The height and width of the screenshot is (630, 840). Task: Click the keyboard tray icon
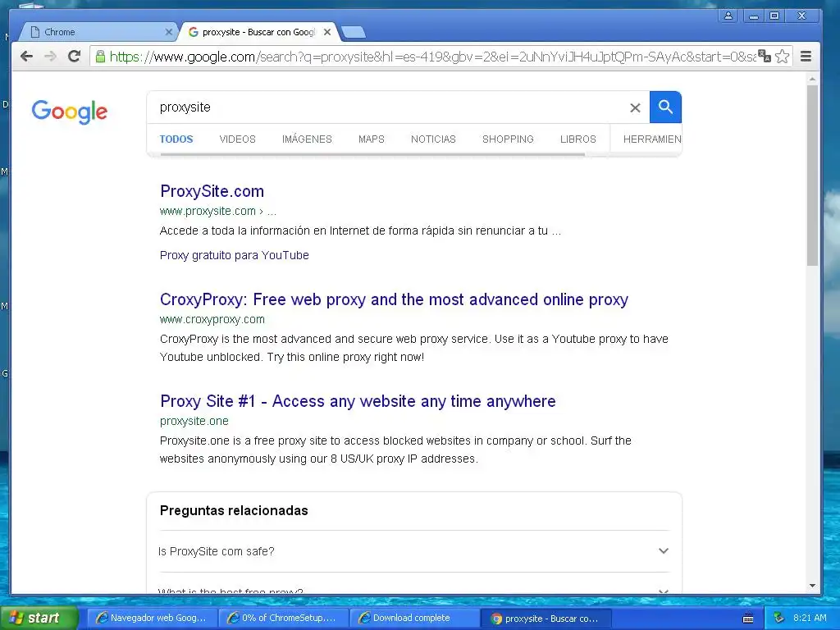pos(748,619)
